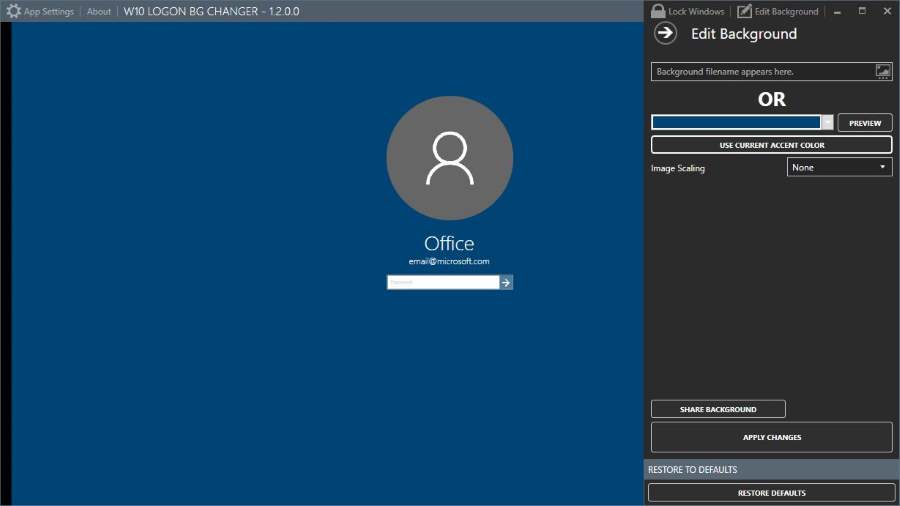Click the user avatar picture
Screen dimensions: 900x506
point(450,158)
